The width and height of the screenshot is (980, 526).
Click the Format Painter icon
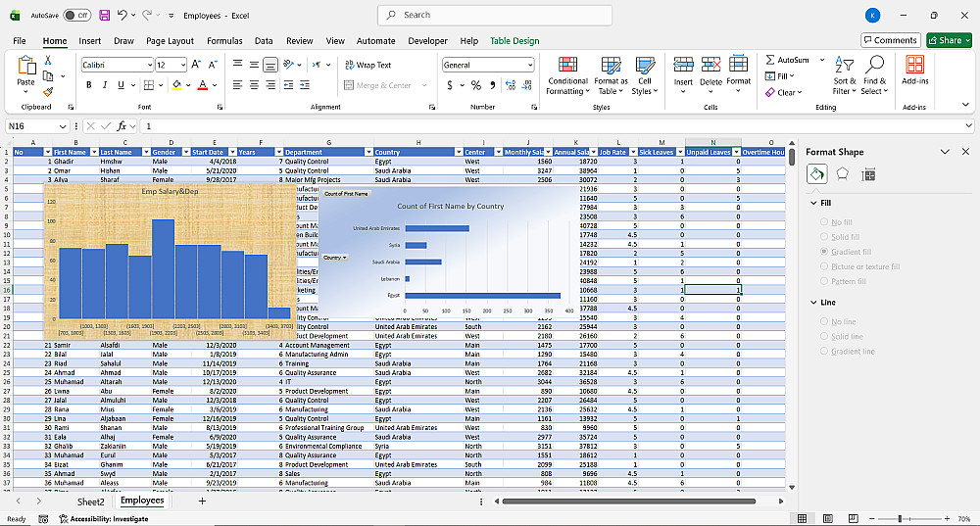click(47, 91)
